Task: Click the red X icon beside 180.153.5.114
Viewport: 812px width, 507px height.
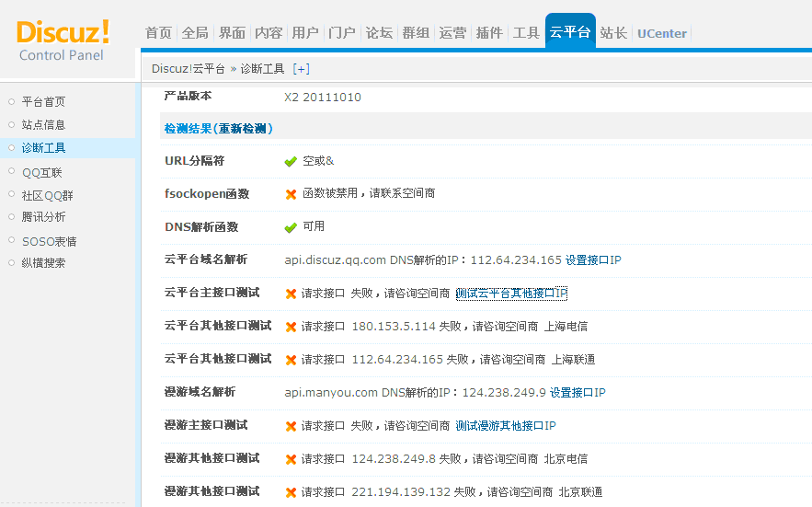Action: click(x=291, y=328)
